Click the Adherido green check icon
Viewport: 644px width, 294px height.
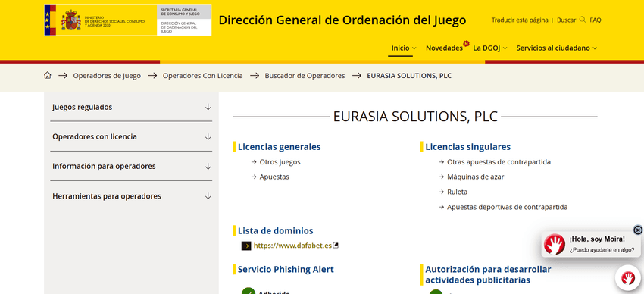(249, 291)
